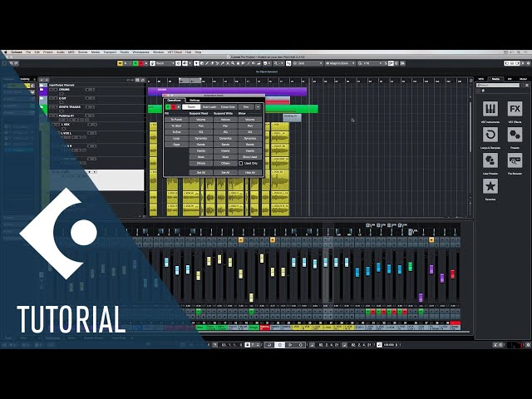Viewport: 532px width, 399px height.
Task: Toggle Read (R) in Automation Panel
Action: tap(168, 107)
